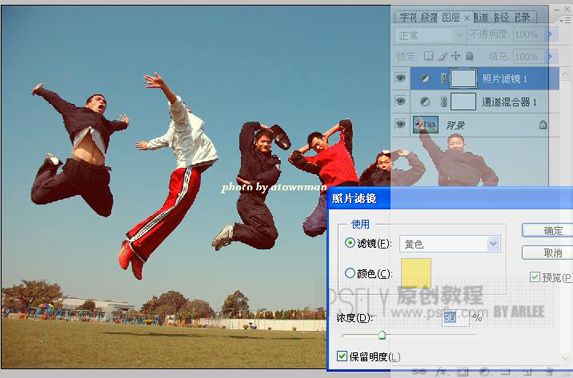
Task: Enable lock position move icon
Action: pos(456,56)
